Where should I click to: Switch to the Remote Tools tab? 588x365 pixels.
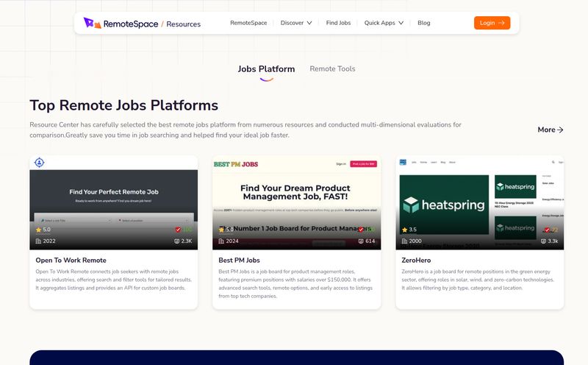click(x=332, y=68)
